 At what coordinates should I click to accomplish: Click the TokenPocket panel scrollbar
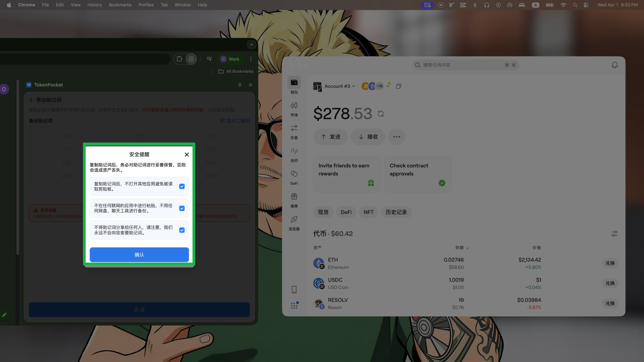click(x=18, y=167)
